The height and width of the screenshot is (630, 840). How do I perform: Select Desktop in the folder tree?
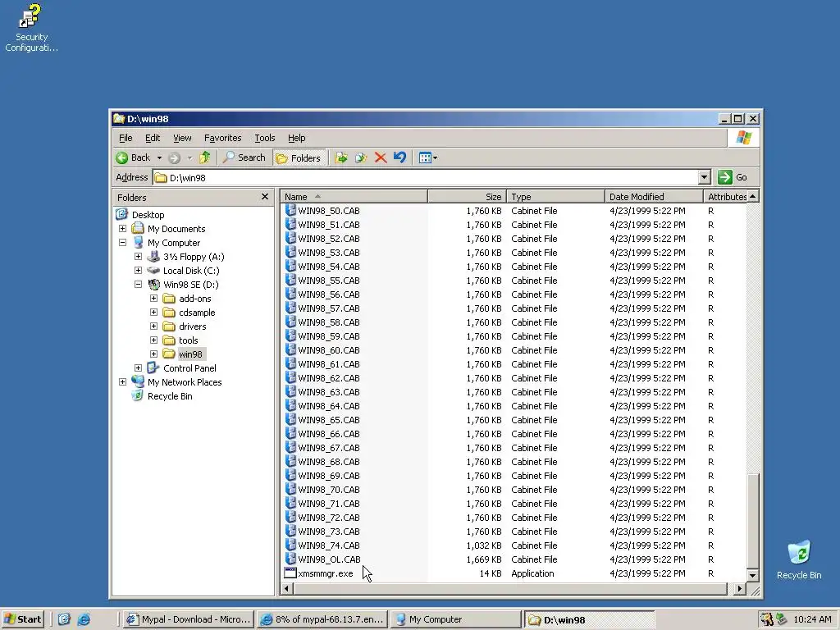pos(148,215)
